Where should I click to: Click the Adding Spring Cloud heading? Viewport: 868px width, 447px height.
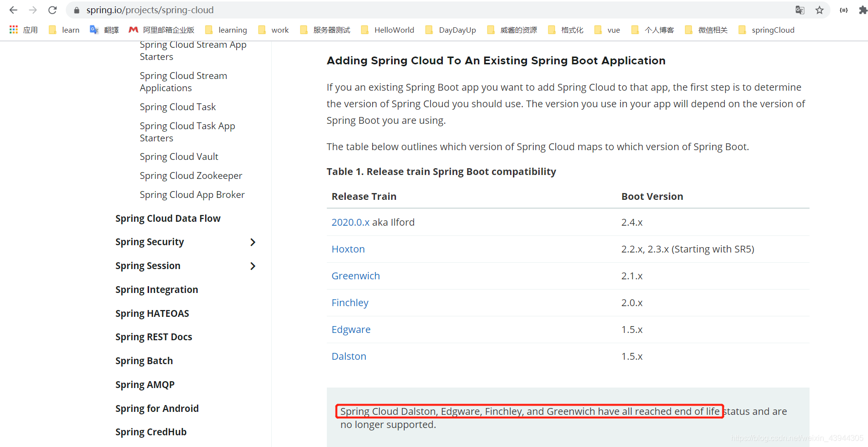pos(496,60)
